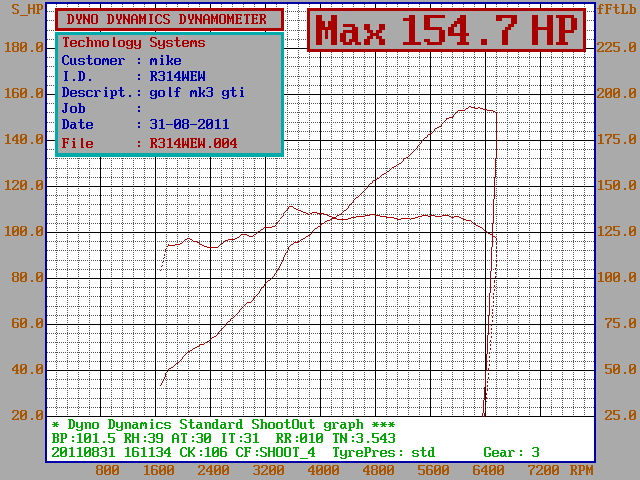Image resolution: width=640 pixels, height=480 pixels.
Task: Click the Customer field value mike
Action: click(x=166, y=60)
